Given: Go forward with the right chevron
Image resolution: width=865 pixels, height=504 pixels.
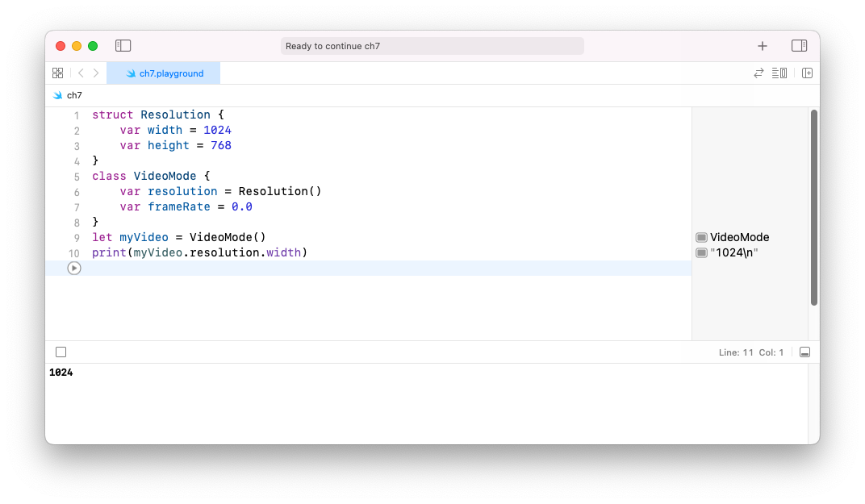Looking at the screenshot, I should (96, 73).
